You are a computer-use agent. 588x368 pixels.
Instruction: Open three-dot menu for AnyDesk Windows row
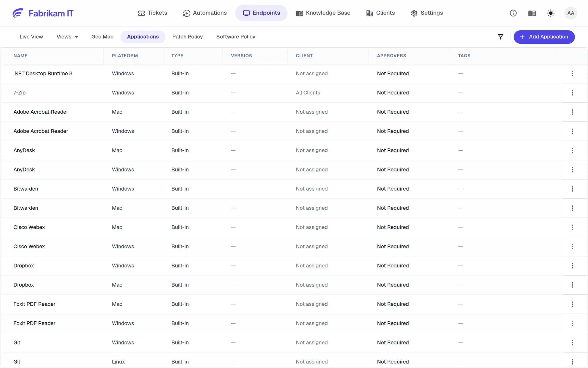tap(572, 170)
